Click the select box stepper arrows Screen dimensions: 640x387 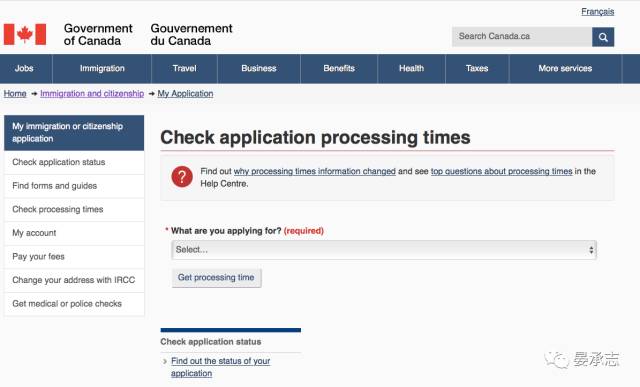click(x=591, y=250)
